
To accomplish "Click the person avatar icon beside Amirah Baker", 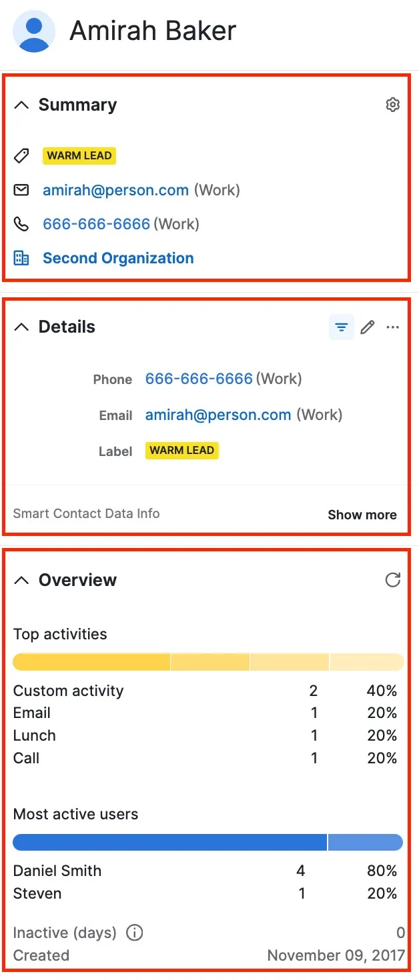I will click(34, 31).
